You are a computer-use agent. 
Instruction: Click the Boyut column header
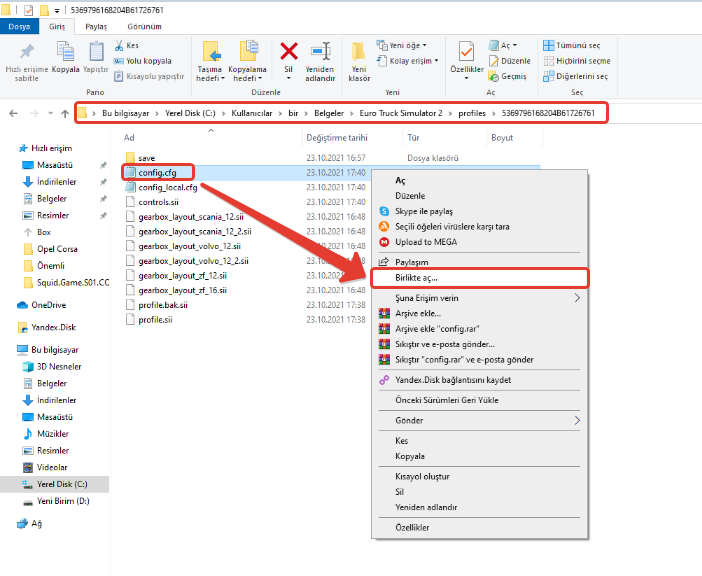[502, 138]
